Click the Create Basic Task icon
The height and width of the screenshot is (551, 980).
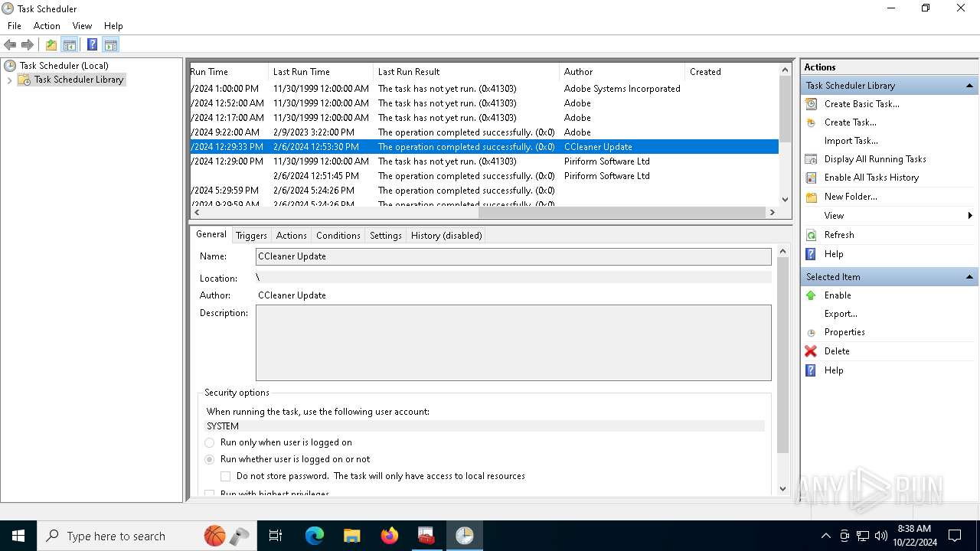pos(811,104)
